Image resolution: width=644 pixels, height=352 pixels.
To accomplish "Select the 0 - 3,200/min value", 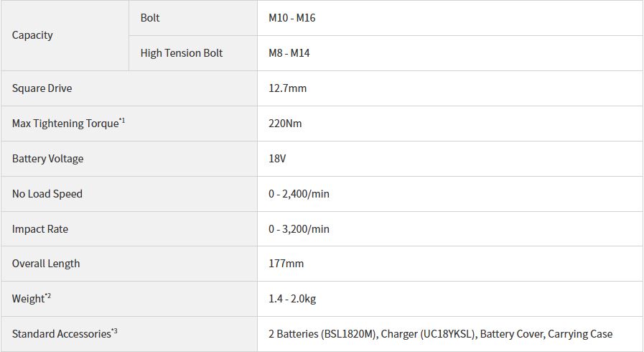I will pos(299,229).
